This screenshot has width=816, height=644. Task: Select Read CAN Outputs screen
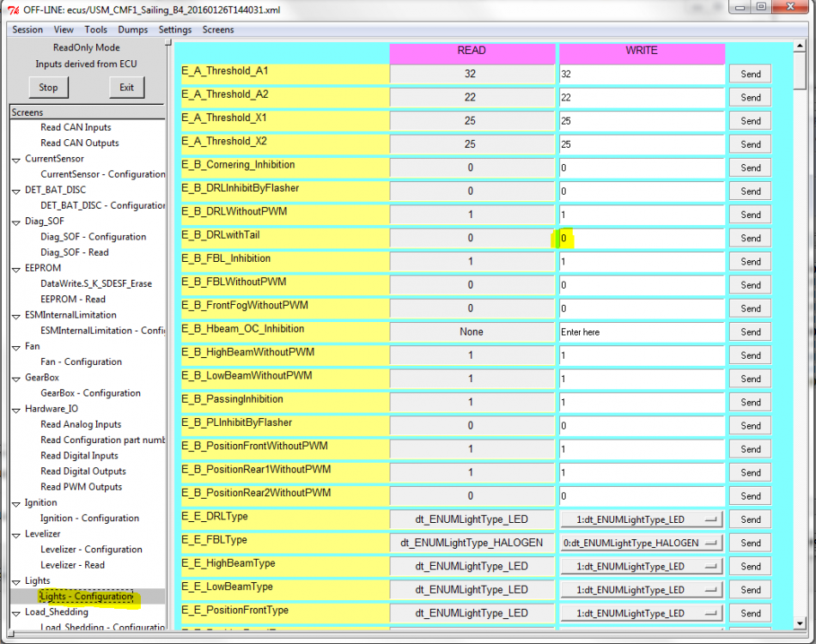[80, 143]
